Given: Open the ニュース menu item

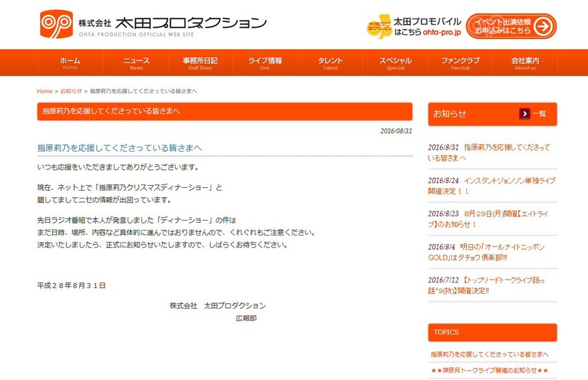Looking at the screenshot, I should click(x=136, y=63).
